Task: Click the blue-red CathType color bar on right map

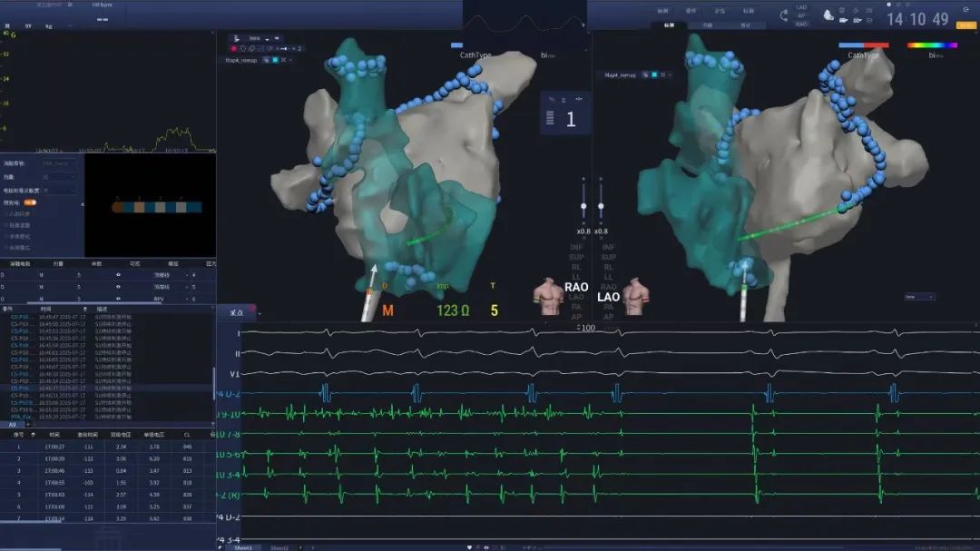Action: (x=863, y=45)
